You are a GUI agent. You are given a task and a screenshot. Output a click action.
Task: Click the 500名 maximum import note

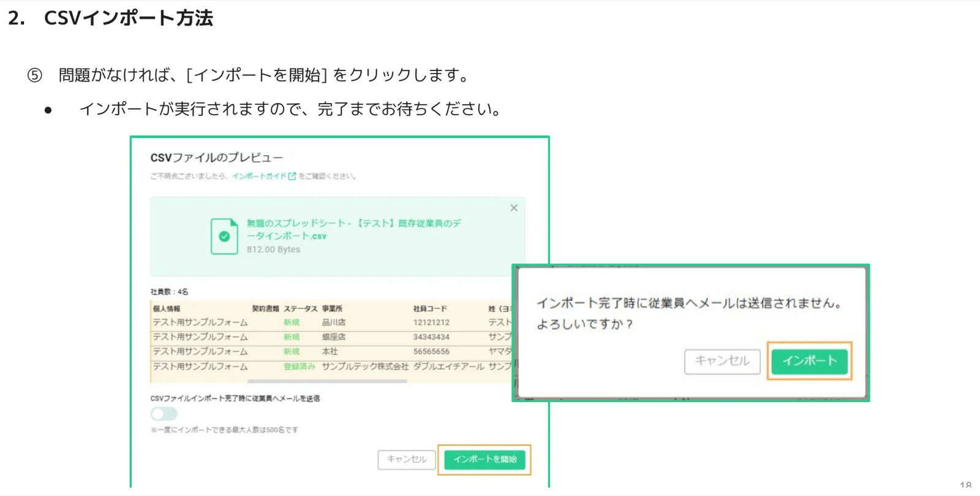tap(224, 430)
